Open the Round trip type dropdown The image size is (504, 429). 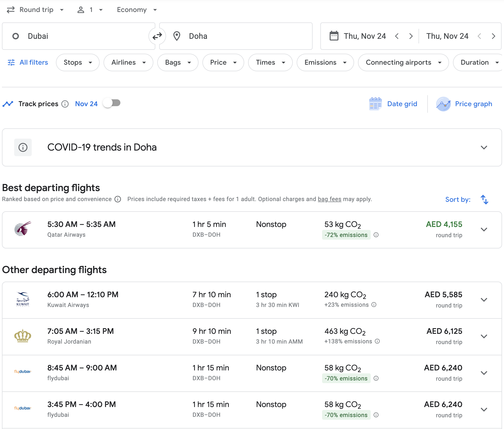click(36, 10)
